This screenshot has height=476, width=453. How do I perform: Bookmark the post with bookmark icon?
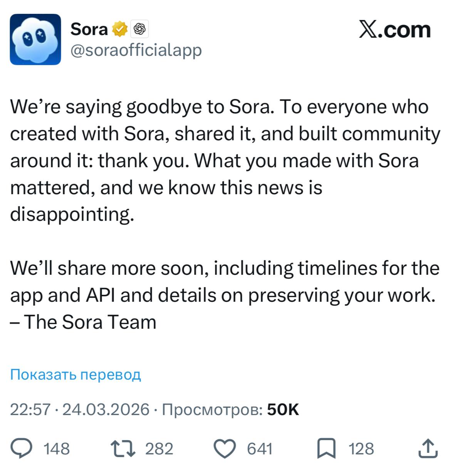point(326,449)
